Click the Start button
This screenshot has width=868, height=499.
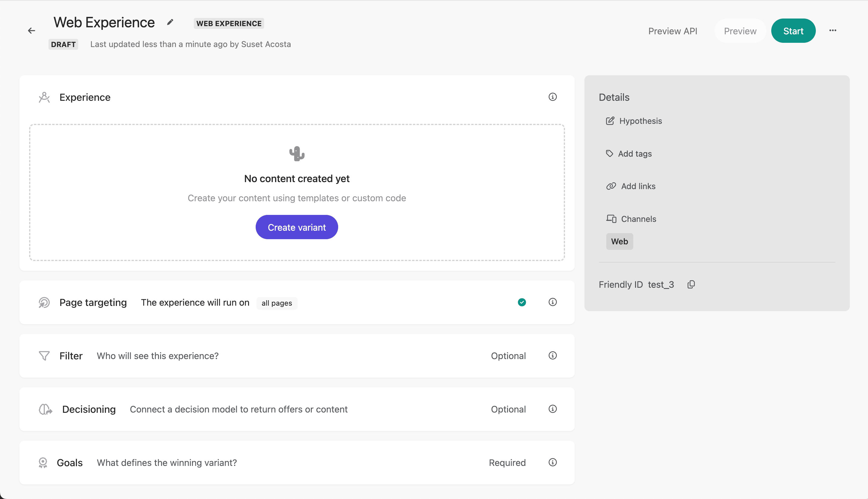tap(793, 30)
